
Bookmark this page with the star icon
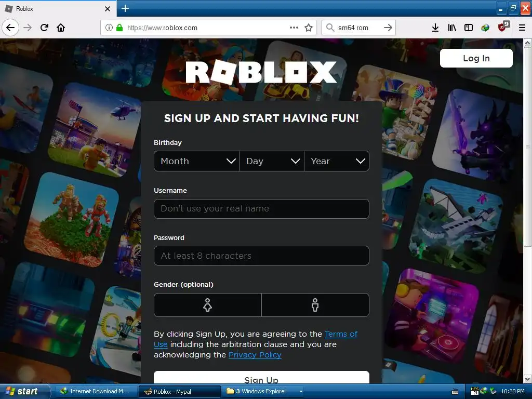(309, 28)
